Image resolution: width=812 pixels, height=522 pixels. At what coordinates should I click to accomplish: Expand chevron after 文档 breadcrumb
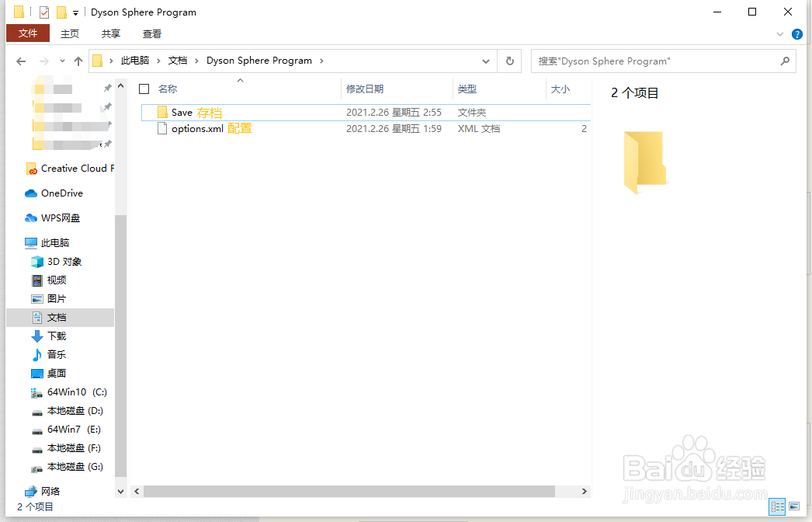coord(196,61)
